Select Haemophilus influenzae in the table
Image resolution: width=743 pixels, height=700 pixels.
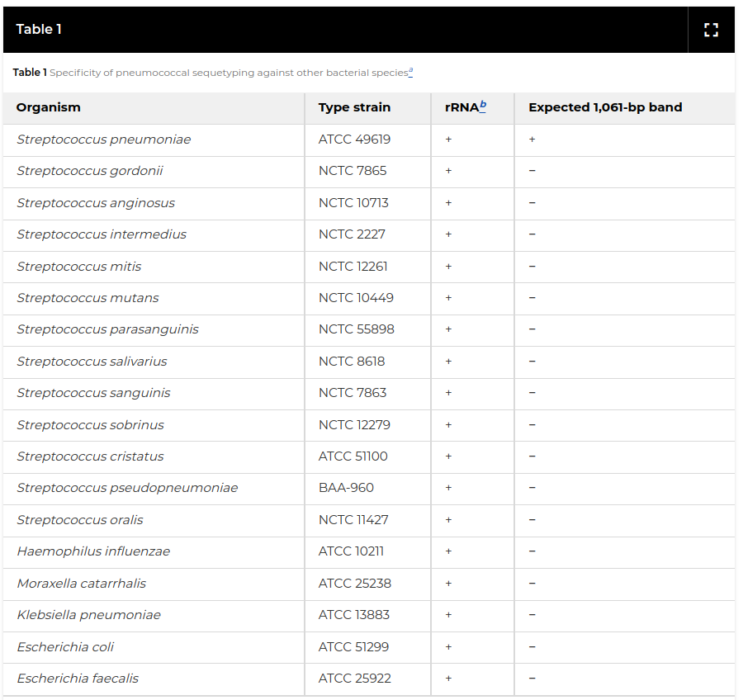[x=93, y=551]
